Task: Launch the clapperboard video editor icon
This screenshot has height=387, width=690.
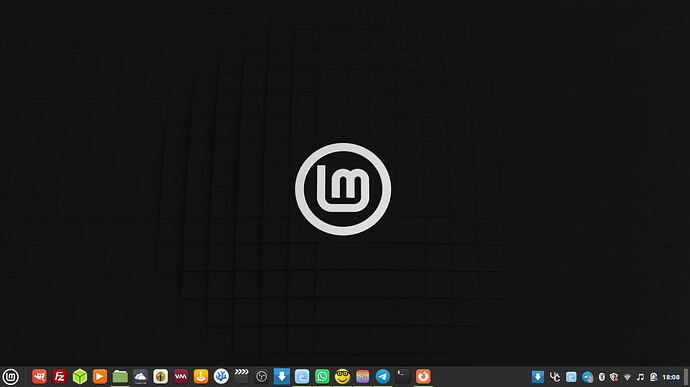Action: (x=242, y=376)
